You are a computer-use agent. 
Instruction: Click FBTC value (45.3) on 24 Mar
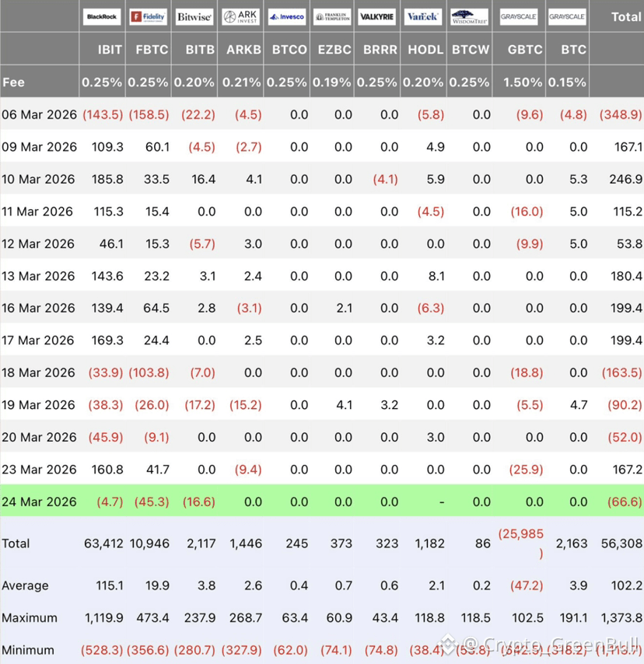point(152,501)
